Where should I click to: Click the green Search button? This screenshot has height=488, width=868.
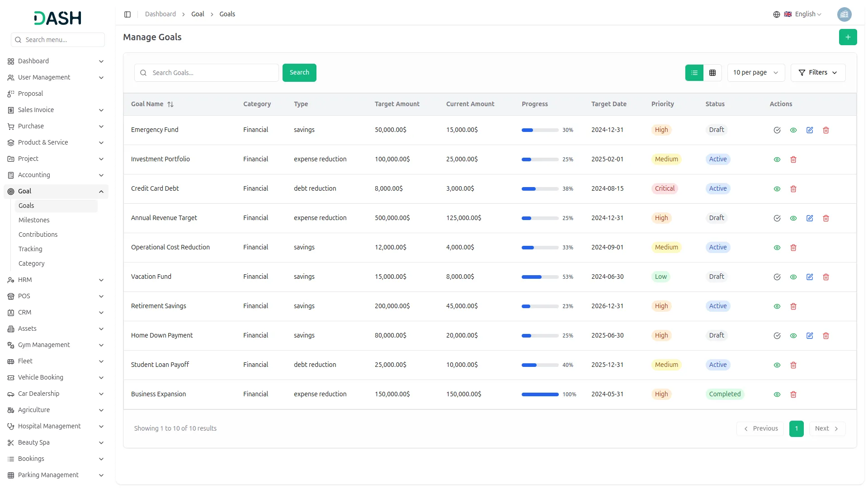pos(299,73)
